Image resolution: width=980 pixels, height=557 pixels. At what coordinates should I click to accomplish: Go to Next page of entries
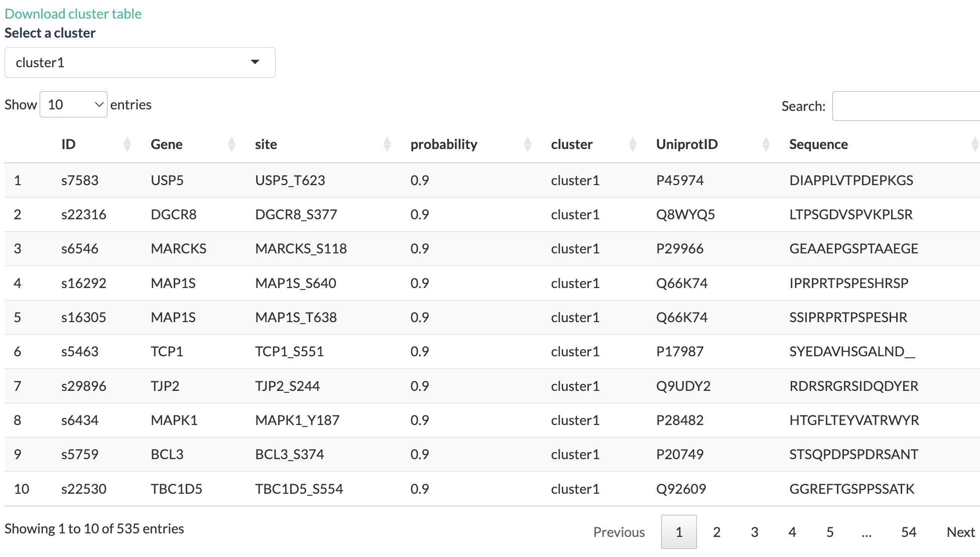pos(960,532)
